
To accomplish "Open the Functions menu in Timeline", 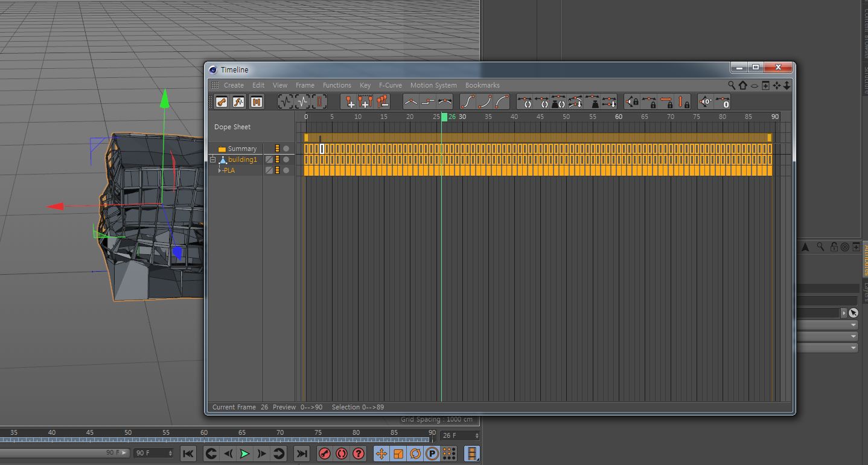I will pyautogui.click(x=337, y=85).
